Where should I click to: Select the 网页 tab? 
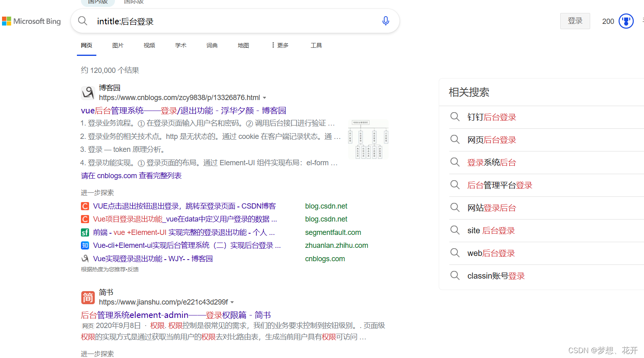coord(87,45)
